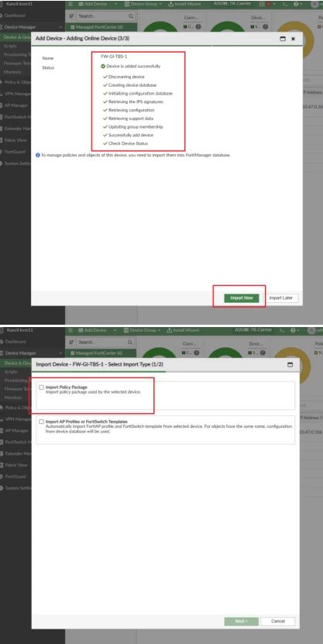Open ADOM: 7K-Carrier selector behind Import Device dialog
The width and height of the screenshot is (323, 644).
pyautogui.click(x=253, y=329)
